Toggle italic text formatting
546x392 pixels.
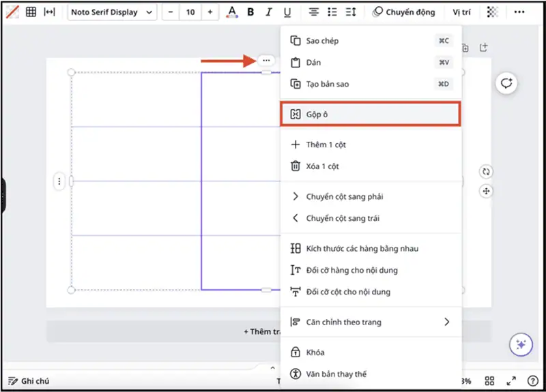point(269,12)
